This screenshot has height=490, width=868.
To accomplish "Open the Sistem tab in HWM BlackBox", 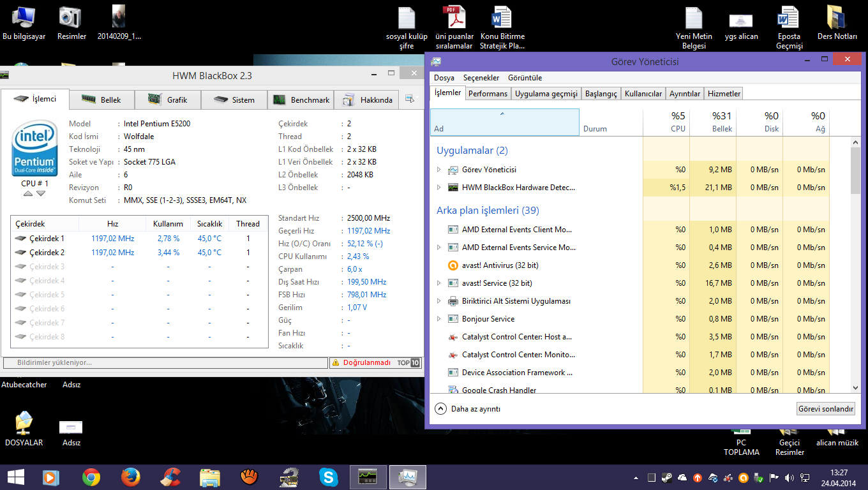I will (x=234, y=100).
